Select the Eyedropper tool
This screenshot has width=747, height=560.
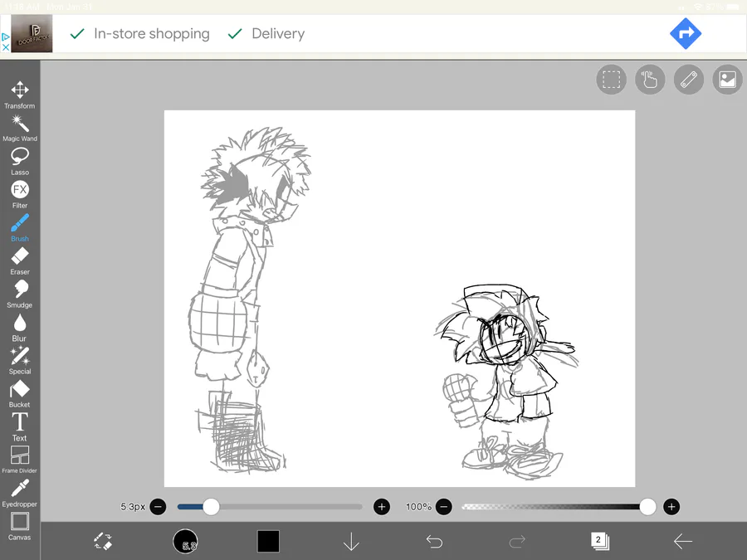click(20, 494)
